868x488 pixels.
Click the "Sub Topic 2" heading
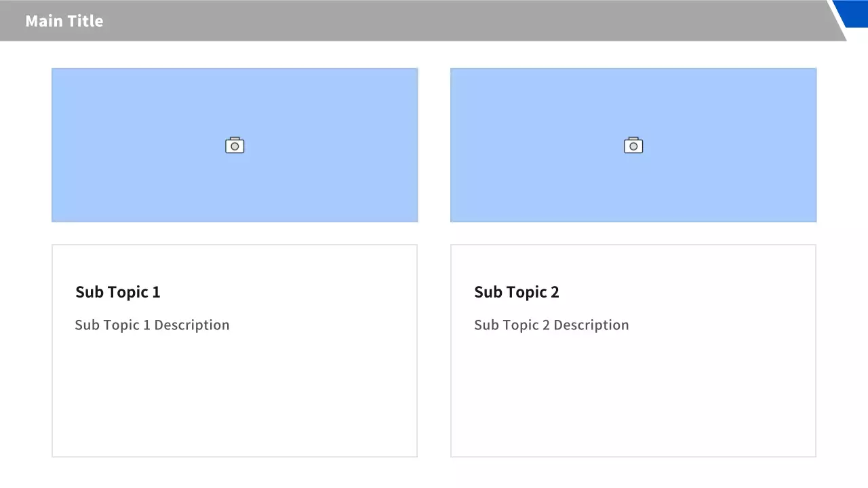(517, 292)
